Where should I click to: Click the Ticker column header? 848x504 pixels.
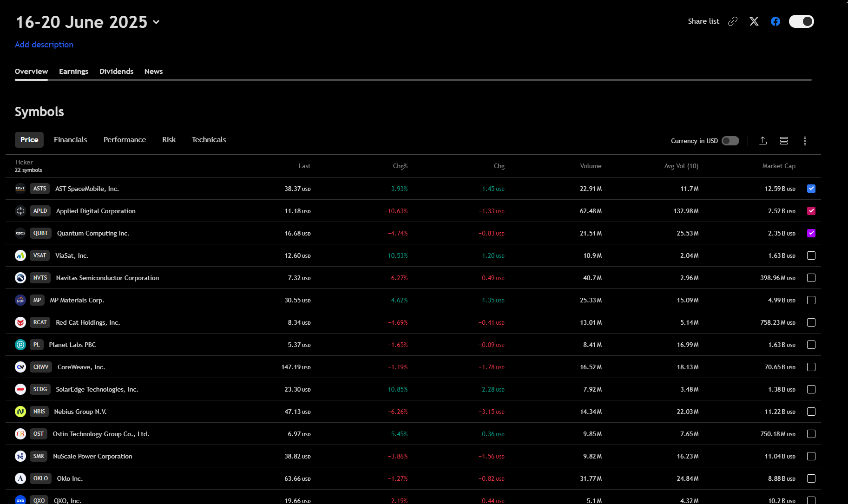[x=24, y=162]
